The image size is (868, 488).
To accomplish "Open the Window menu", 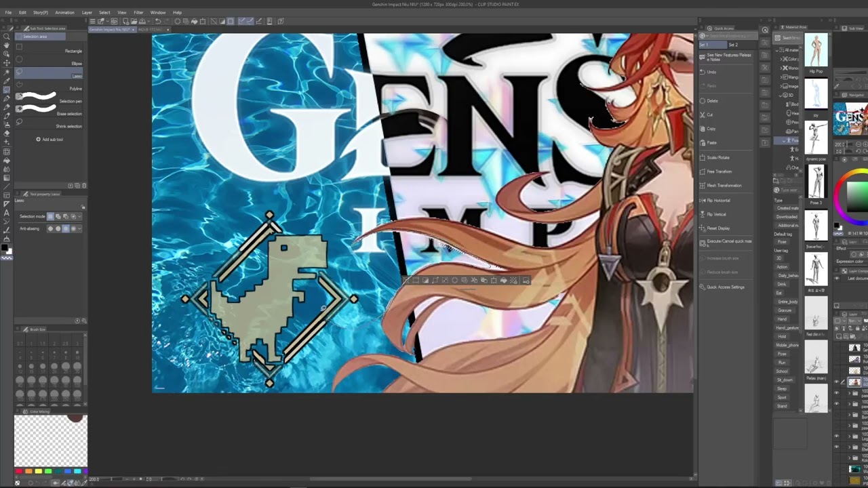I will (158, 12).
